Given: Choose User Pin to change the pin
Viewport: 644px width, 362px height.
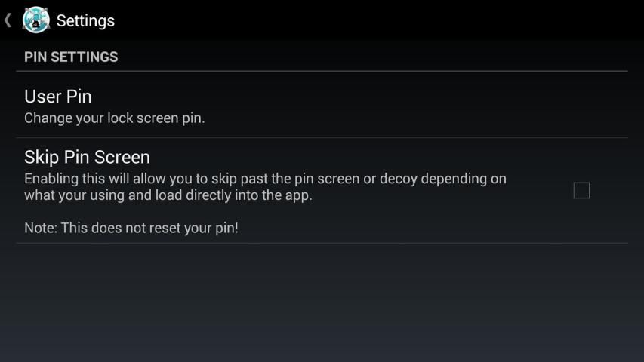Looking at the screenshot, I should point(322,106).
